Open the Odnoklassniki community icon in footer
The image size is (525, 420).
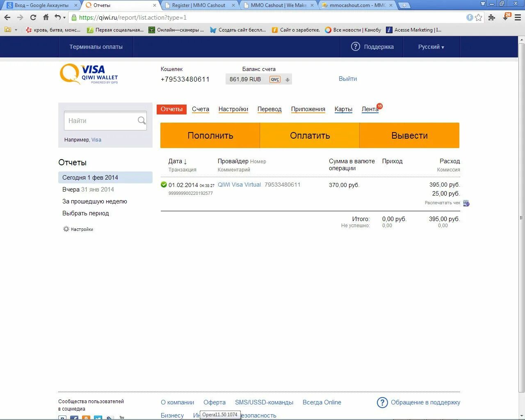86,418
